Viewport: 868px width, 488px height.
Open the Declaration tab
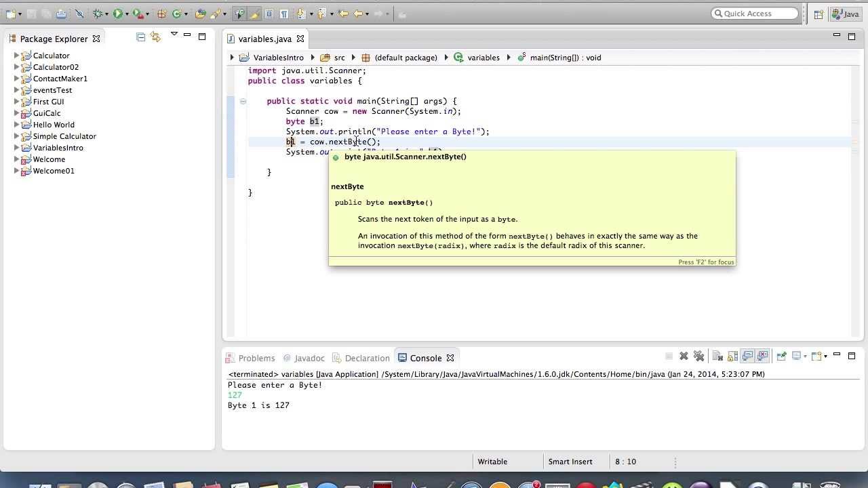pyautogui.click(x=367, y=358)
